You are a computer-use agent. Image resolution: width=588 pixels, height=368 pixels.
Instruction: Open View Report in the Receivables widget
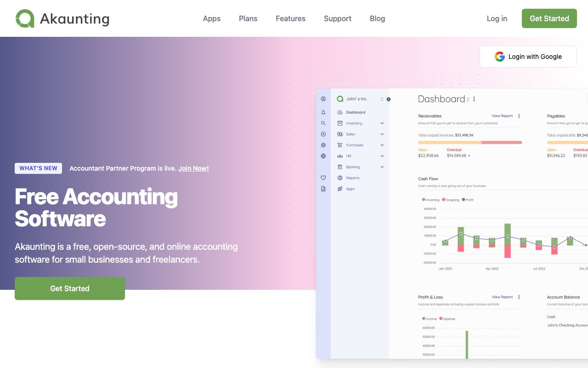tap(502, 116)
